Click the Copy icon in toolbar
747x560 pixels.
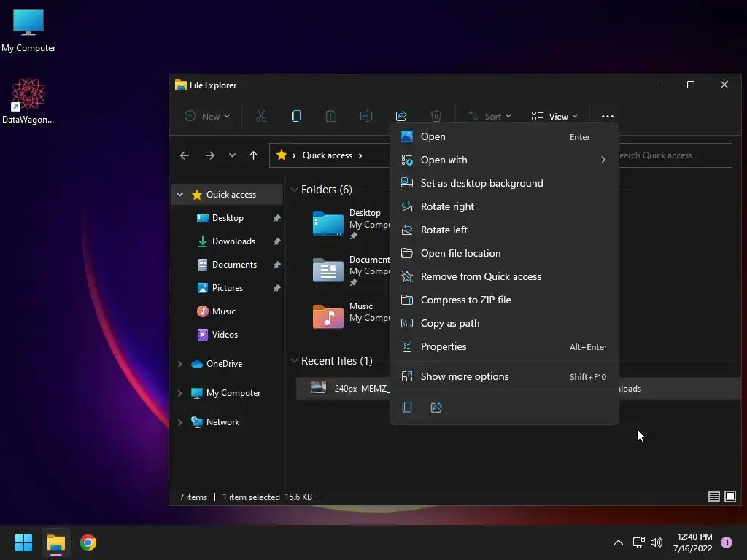coord(296,116)
